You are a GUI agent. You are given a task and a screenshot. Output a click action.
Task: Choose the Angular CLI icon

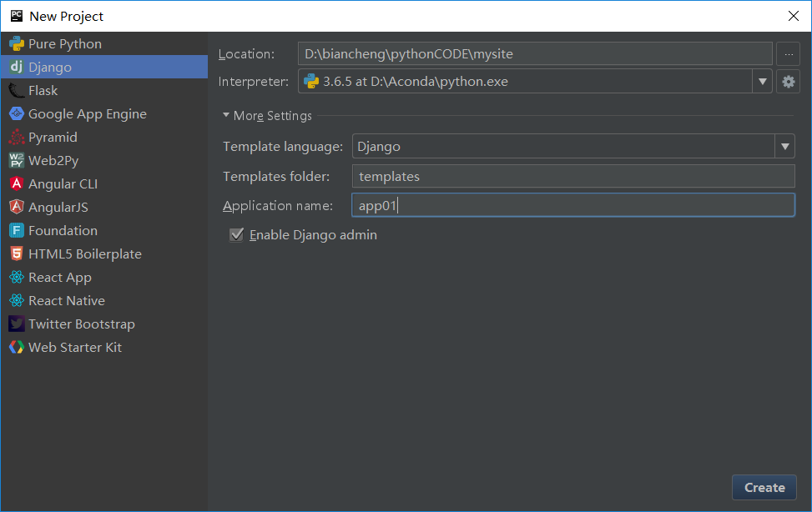tap(17, 183)
